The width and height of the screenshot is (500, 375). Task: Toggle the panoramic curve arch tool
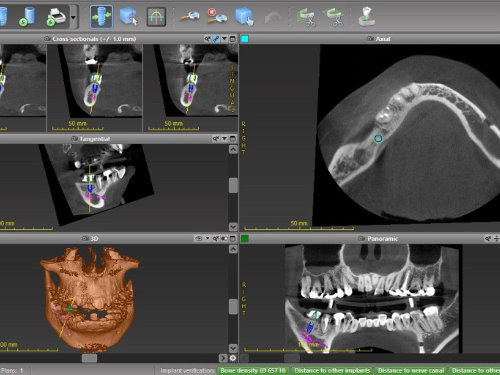click(156, 17)
